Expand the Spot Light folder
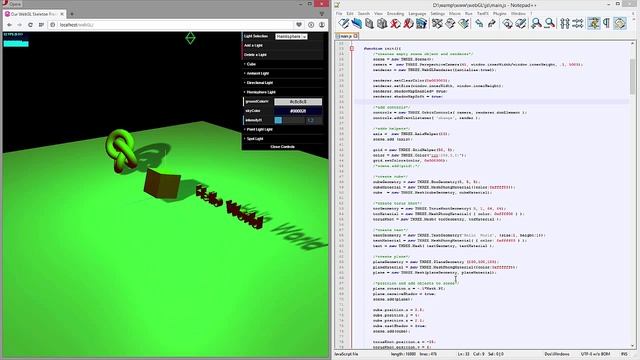640x360 pixels. tap(283, 139)
